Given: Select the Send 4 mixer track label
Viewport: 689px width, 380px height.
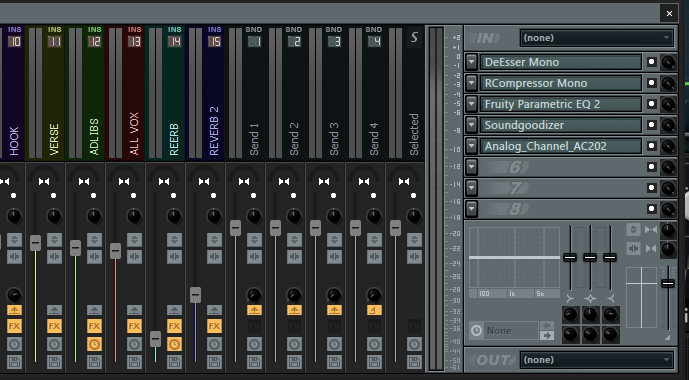Looking at the screenshot, I should point(374,139).
